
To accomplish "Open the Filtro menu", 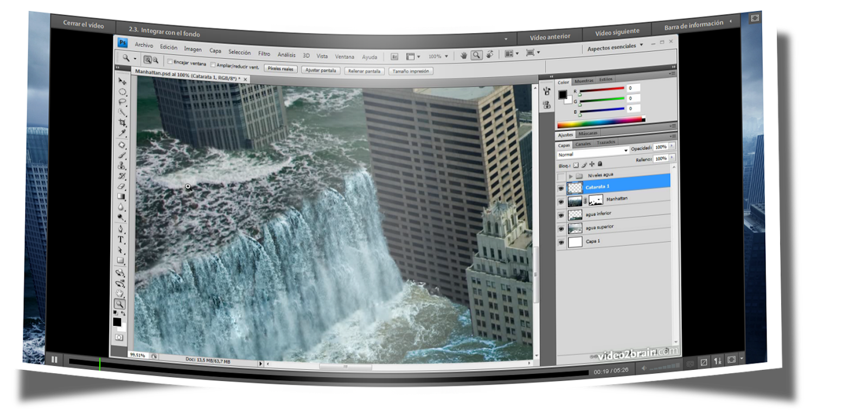I will pos(264,53).
